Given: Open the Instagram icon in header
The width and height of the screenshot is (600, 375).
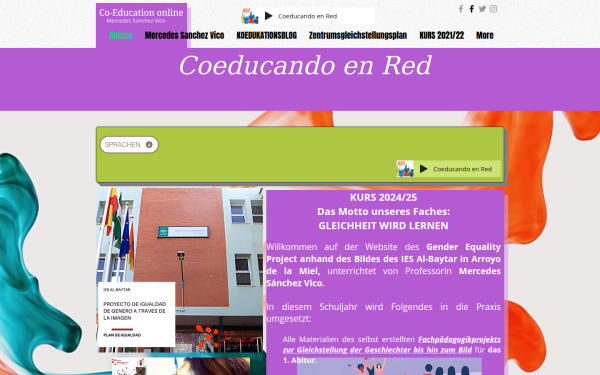Looking at the screenshot, I should [493, 9].
